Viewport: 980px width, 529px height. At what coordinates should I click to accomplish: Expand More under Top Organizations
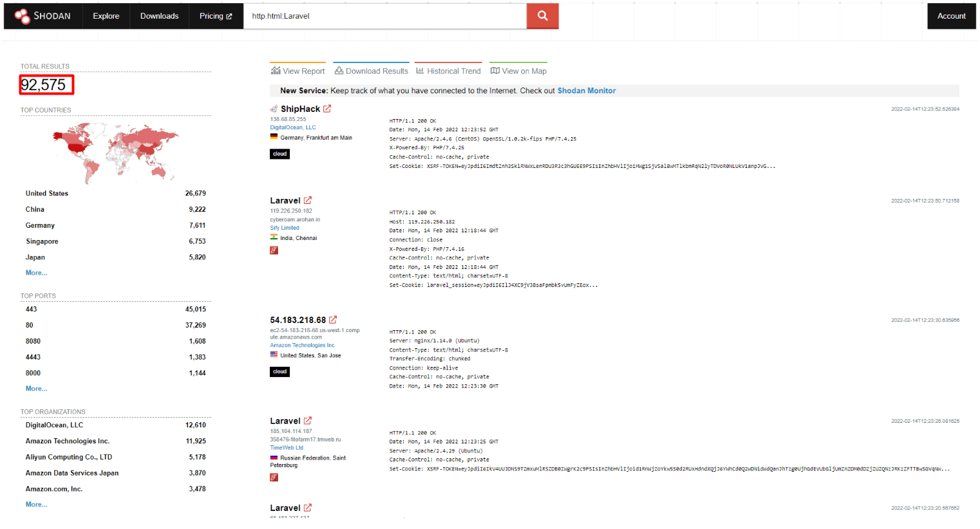36,504
